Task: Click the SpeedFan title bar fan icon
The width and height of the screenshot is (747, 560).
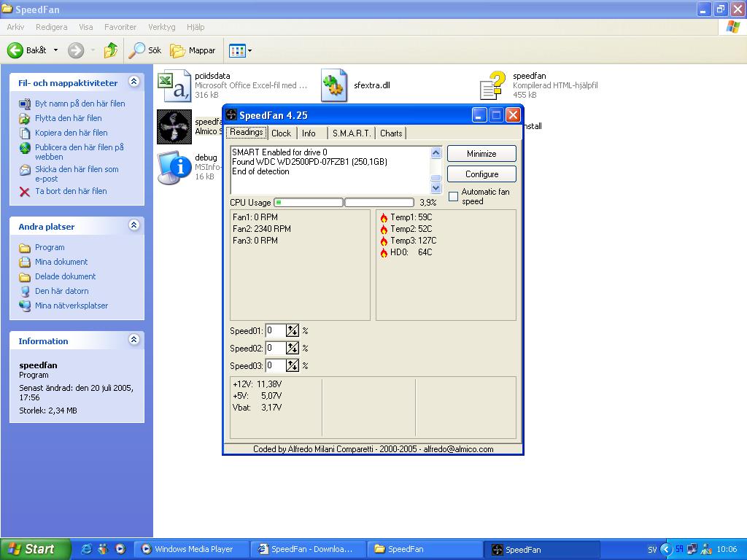Action: coord(231,114)
